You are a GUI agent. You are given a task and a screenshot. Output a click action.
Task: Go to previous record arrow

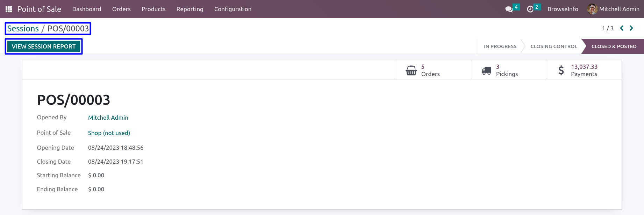point(622,28)
